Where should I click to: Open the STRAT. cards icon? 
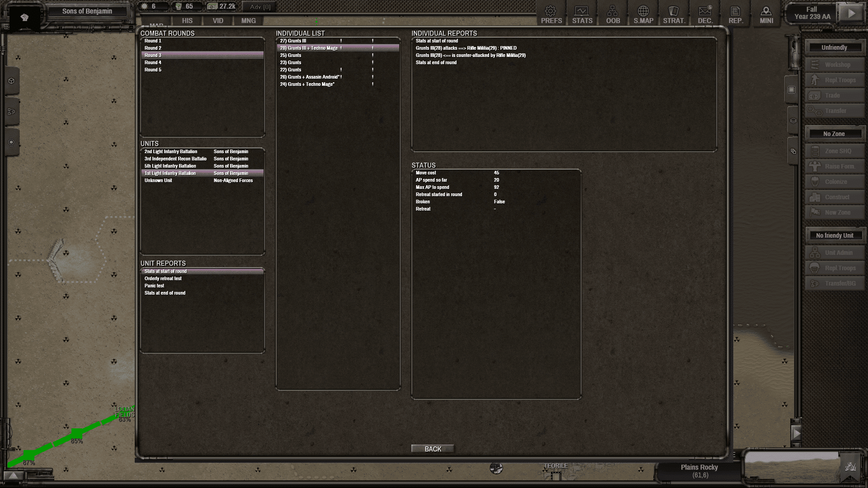(674, 14)
